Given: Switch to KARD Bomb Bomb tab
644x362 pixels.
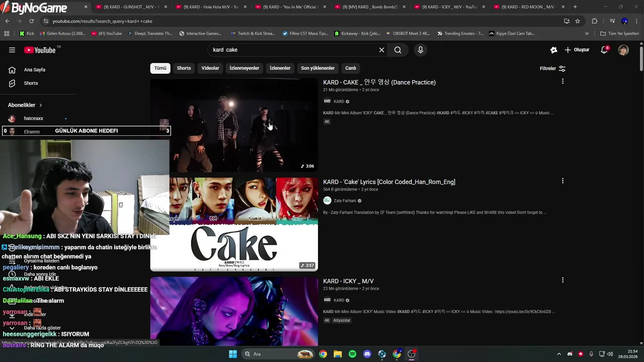Looking at the screenshot, I should pyautogui.click(x=371, y=7).
